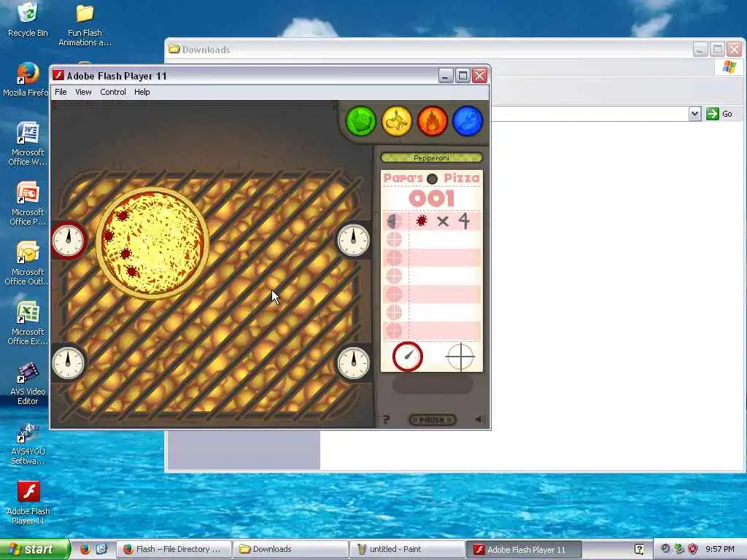The image size is (747, 560).
Task: Launch the Mozilla Firefox desktop shortcut
Action: 27,80
